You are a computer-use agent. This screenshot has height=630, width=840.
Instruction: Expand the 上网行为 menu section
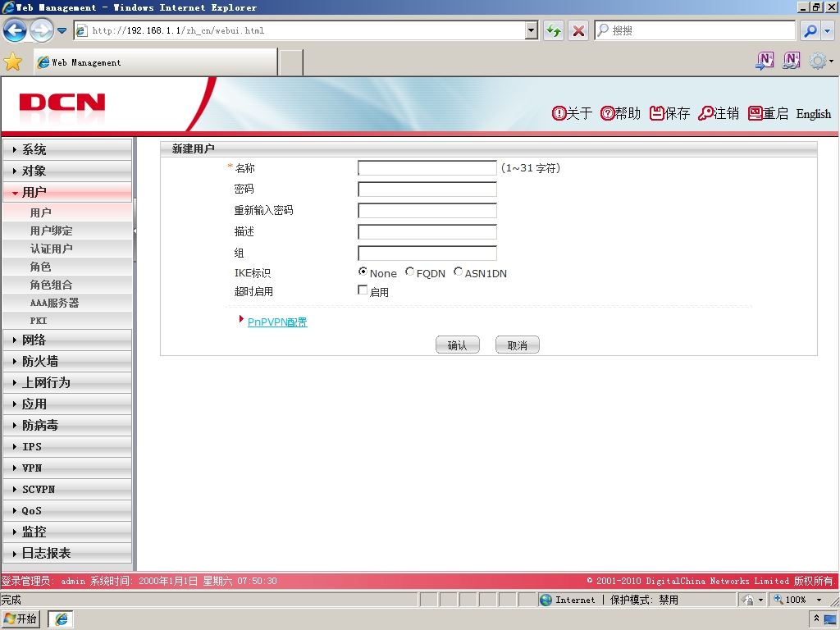(x=67, y=382)
